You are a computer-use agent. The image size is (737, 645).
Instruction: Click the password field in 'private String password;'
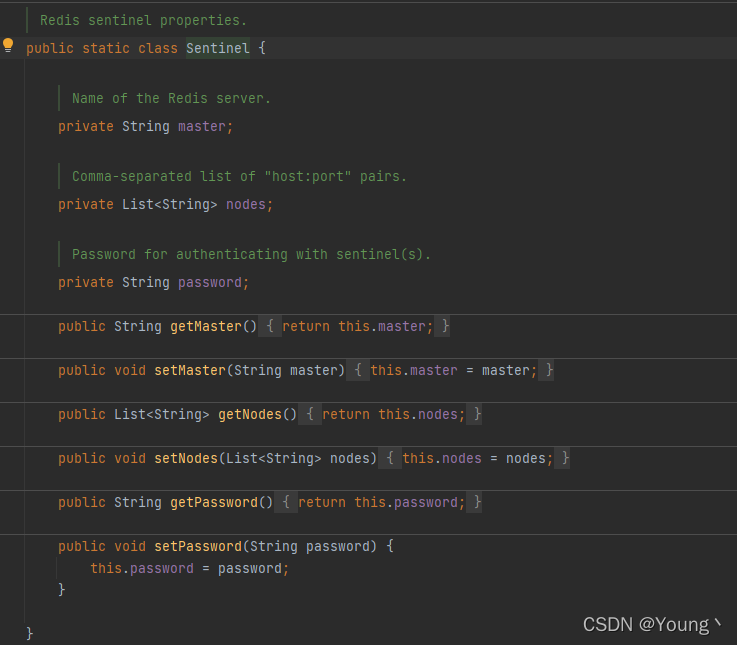[210, 283]
